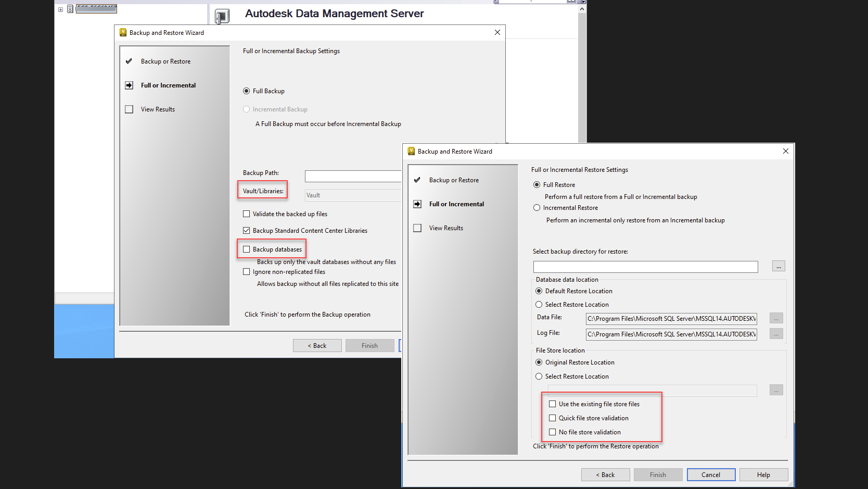Click the 'Backup or Restore' step label in the Backup Settings wizard
The width and height of the screenshot is (868, 489).
click(166, 61)
